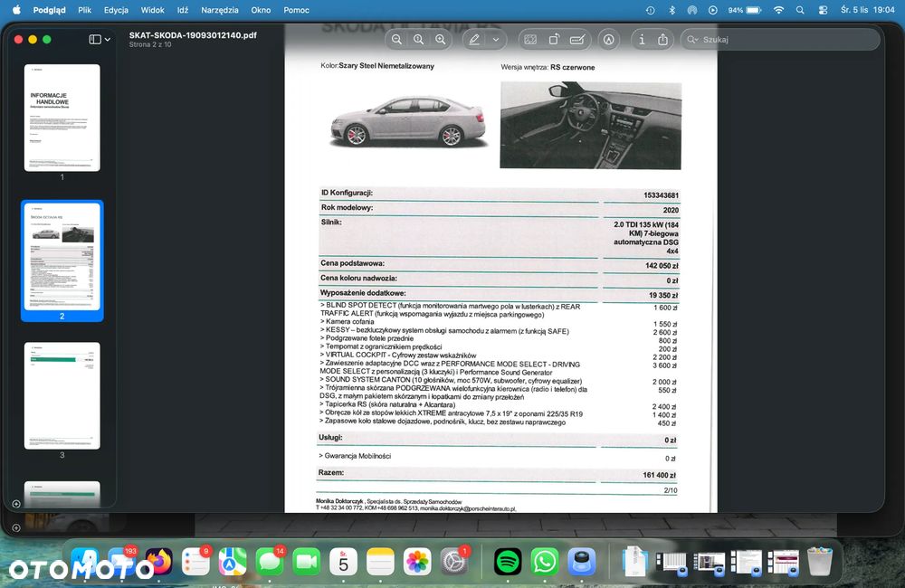
Task: Open Control Center toggles icon
Action: click(x=823, y=10)
